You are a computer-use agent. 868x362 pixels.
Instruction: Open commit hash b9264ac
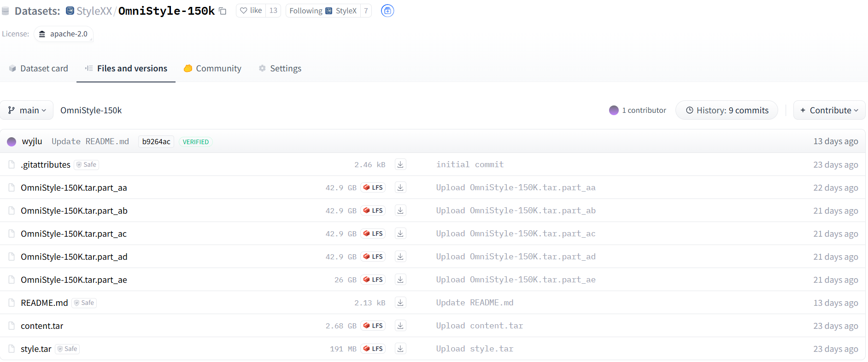(x=156, y=142)
